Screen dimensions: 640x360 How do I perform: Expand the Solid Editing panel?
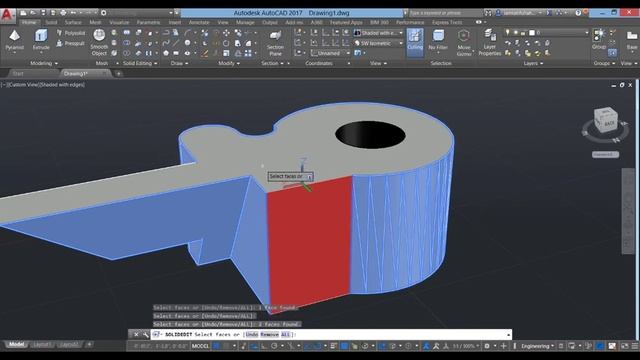click(140, 63)
